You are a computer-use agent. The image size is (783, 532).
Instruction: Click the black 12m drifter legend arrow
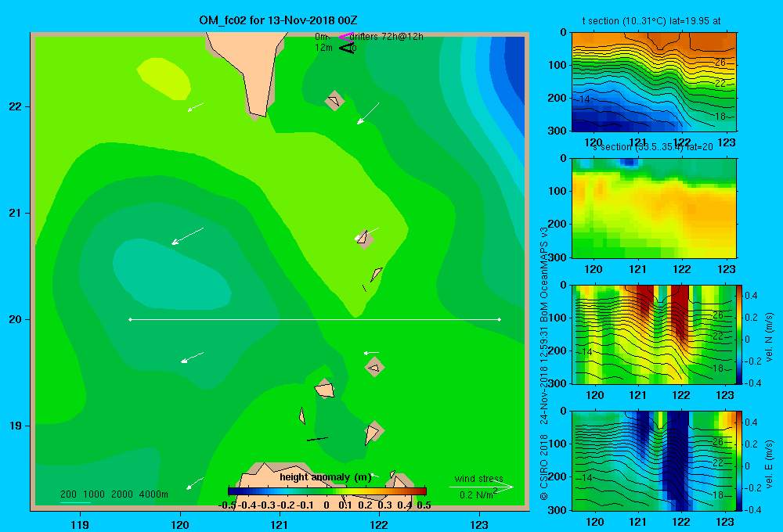click(346, 48)
